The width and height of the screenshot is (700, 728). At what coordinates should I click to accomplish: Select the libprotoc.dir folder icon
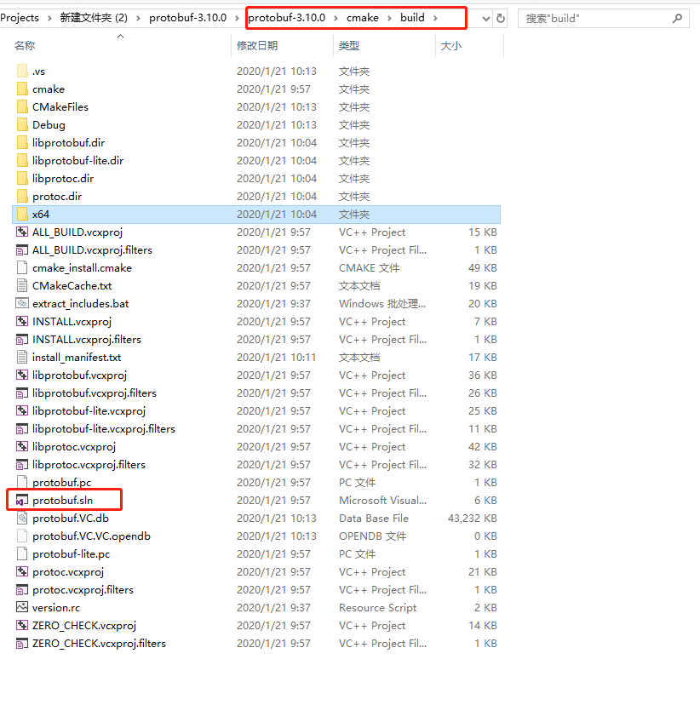pos(22,178)
